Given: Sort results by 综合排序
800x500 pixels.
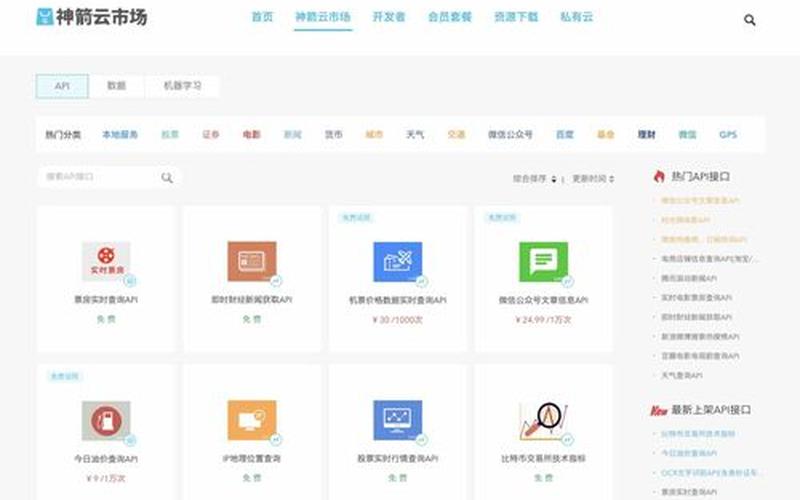Looking at the screenshot, I should coord(534,179).
